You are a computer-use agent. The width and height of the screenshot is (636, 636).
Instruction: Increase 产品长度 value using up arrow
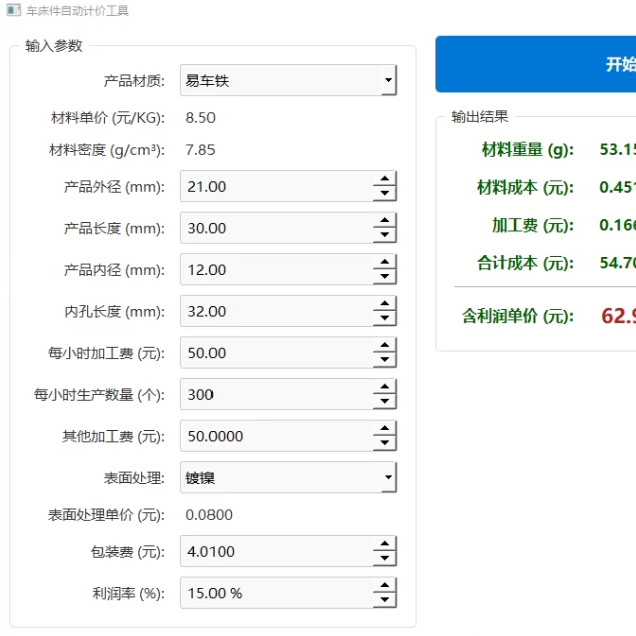click(385, 221)
